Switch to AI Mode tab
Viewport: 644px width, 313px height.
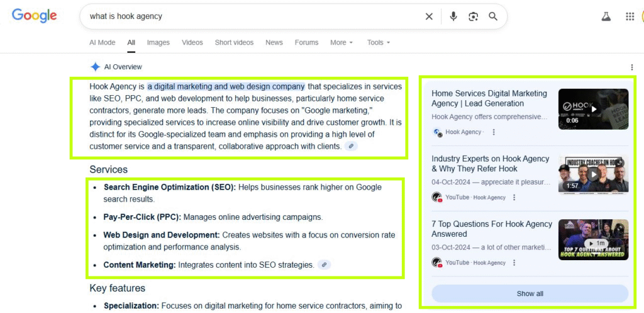point(103,42)
